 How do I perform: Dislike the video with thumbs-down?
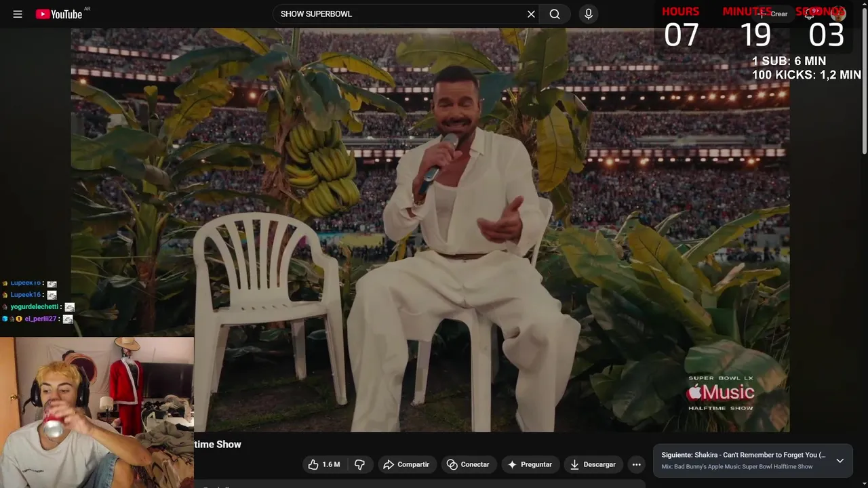pyautogui.click(x=360, y=464)
